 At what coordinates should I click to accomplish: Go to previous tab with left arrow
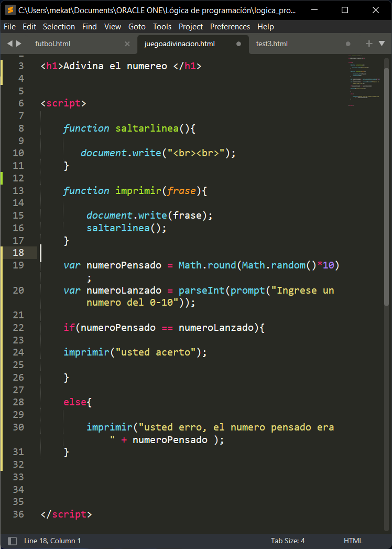point(10,44)
